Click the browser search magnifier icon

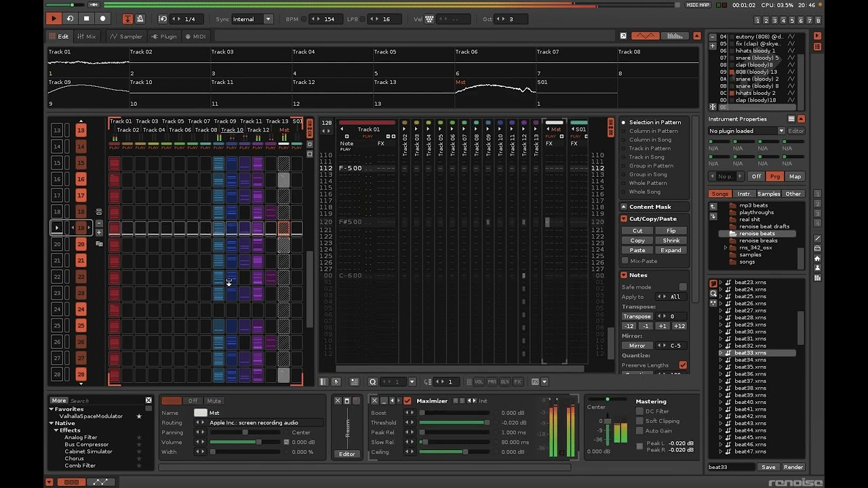[x=713, y=293]
